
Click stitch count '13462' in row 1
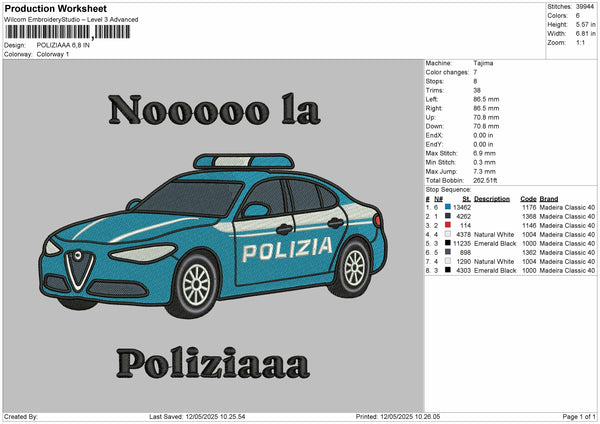tap(462, 207)
